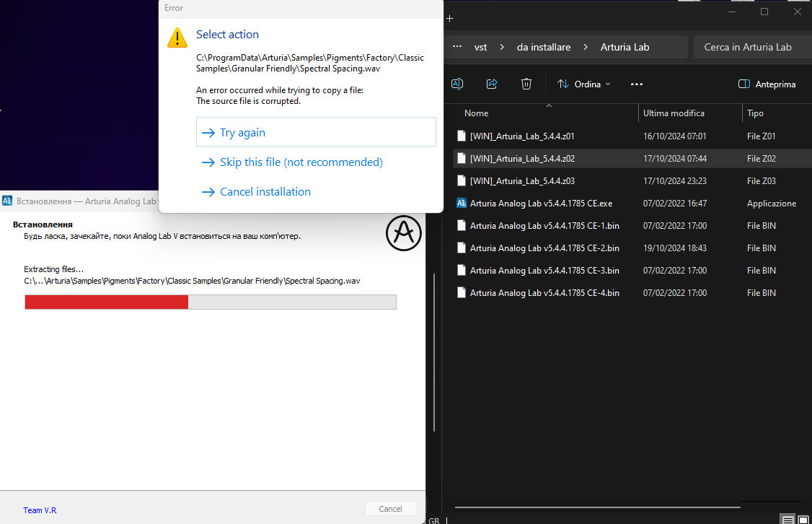The height and width of the screenshot is (524, 812).
Task: Select Arturia Analog Lab v5.4.4.1785 CE-4.bin
Action: (544, 293)
